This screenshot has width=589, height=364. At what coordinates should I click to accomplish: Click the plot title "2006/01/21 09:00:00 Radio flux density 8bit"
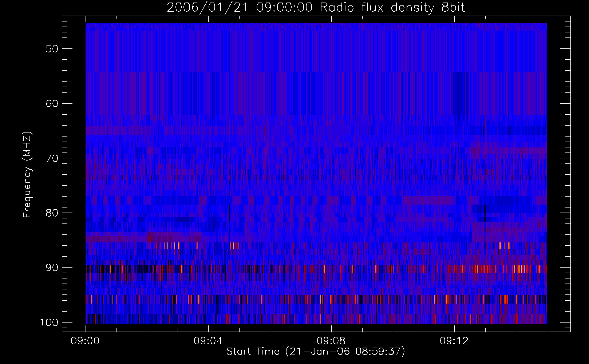click(x=316, y=8)
